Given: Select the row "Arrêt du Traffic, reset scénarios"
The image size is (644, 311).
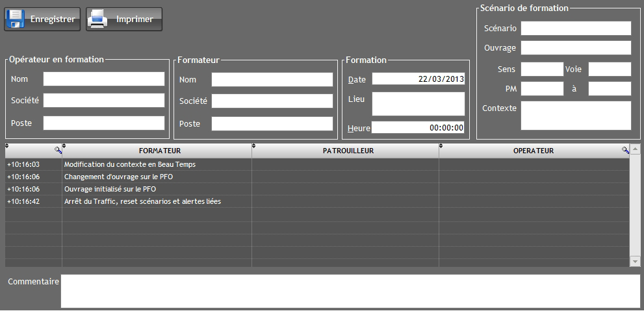Looking at the screenshot, I should click(x=143, y=202).
